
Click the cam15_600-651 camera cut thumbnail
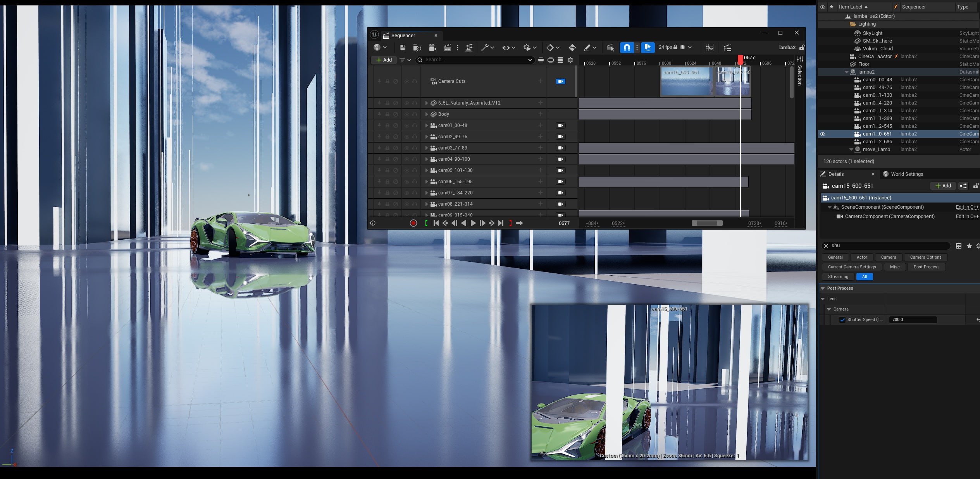coord(687,81)
